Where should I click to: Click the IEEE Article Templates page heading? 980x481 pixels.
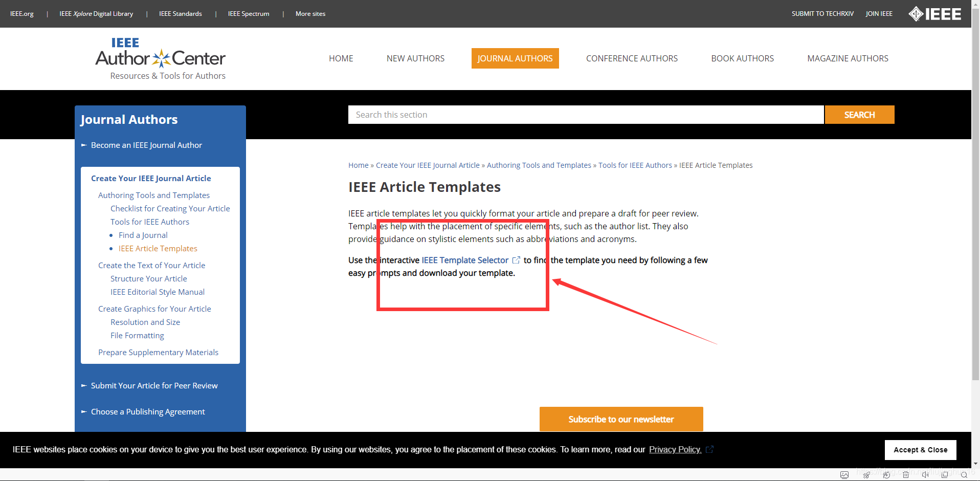(425, 187)
